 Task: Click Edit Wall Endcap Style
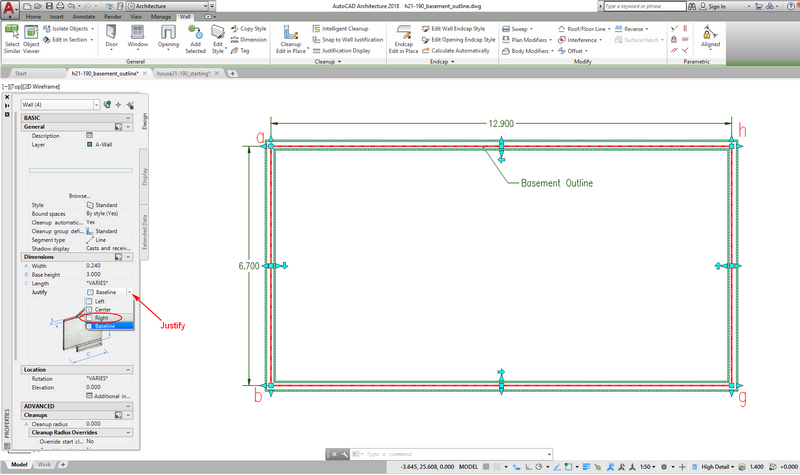[x=454, y=29]
